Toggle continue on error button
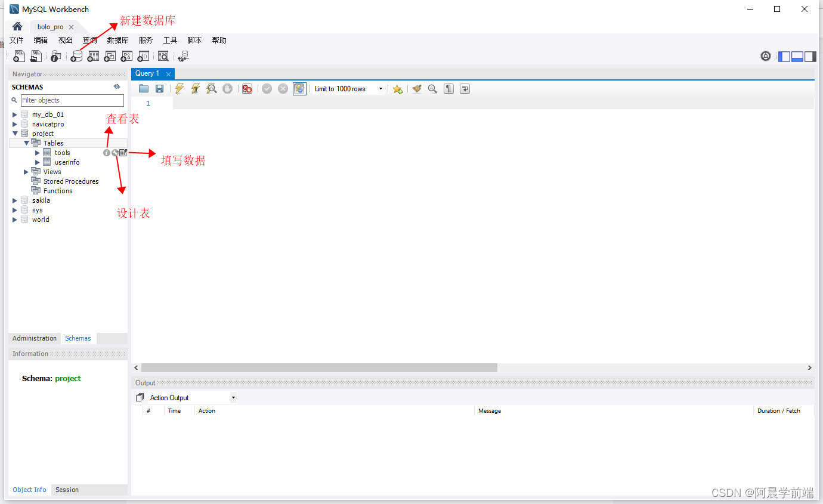 (247, 89)
